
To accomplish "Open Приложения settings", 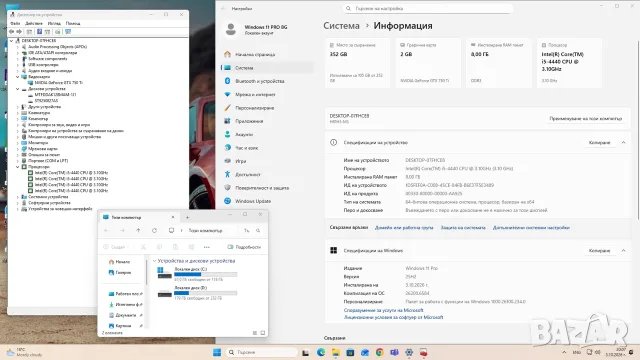I will click(x=268, y=121).
